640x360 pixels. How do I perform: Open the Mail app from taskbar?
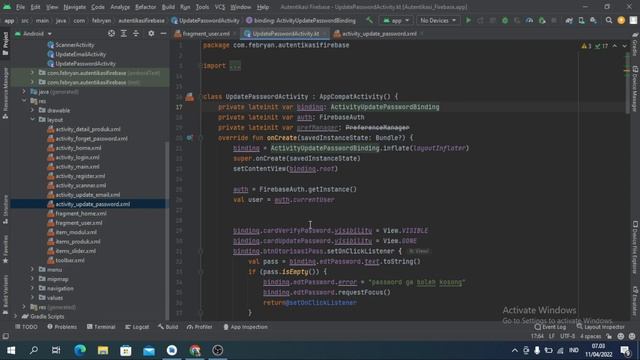(149, 350)
